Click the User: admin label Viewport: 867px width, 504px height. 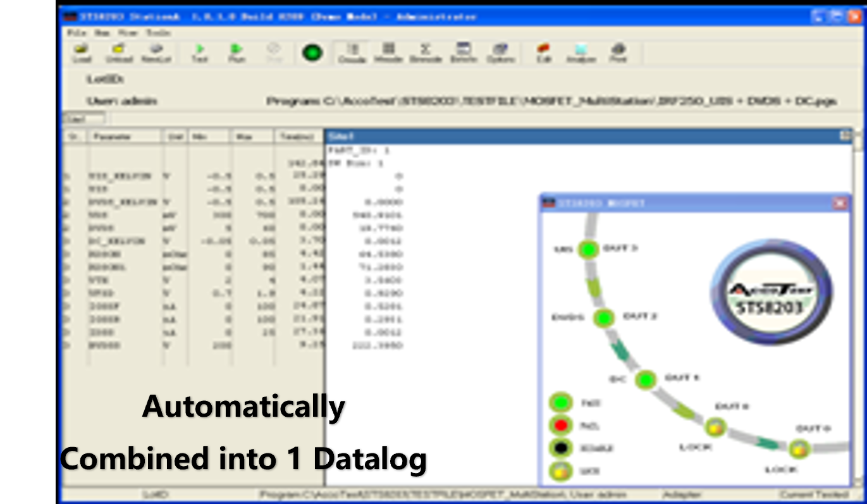(x=122, y=101)
